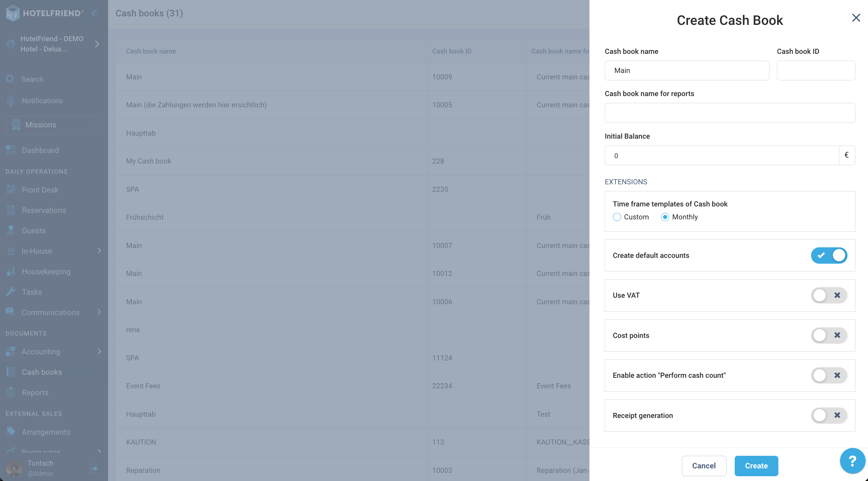
Task: Open Reports sidebar link
Action: tap(35, 392)
